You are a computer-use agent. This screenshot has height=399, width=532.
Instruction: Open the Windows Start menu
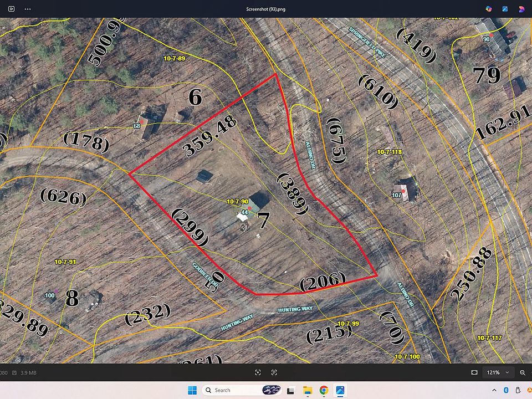(x=192, y=390)
